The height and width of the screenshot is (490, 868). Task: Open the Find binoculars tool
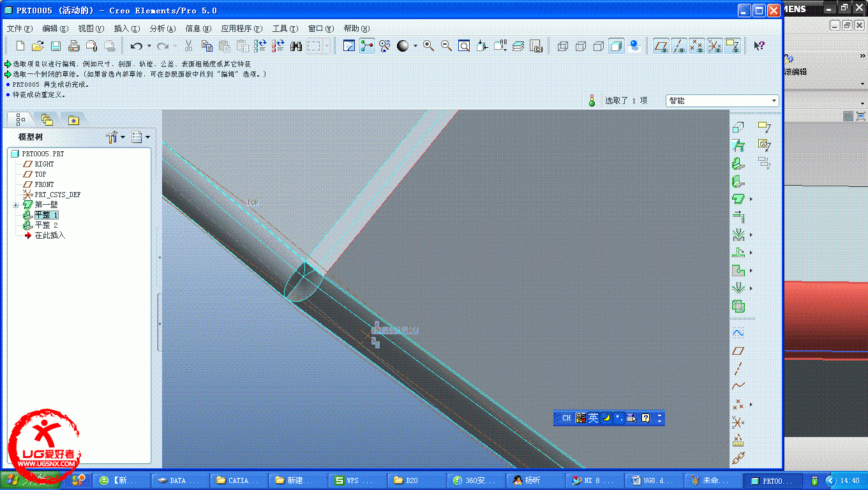(x=296, y=46)
